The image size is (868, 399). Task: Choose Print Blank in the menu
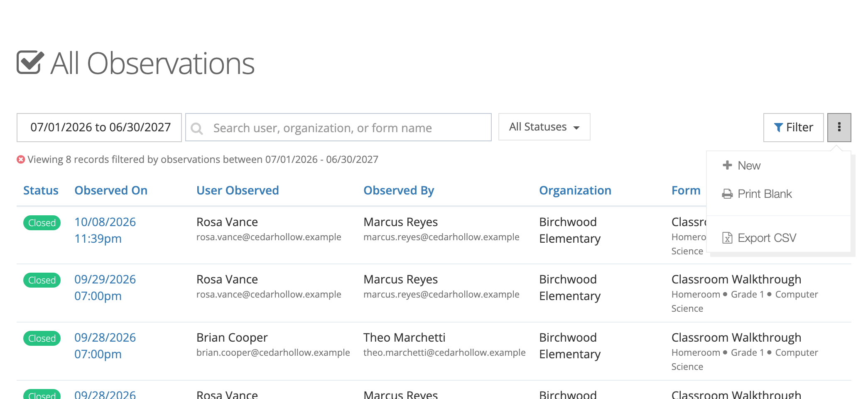tap(765, 194)
